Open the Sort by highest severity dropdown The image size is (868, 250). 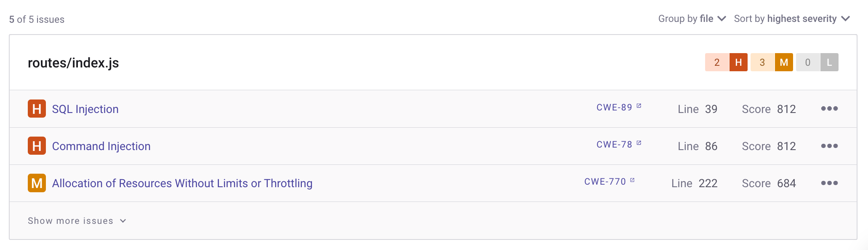[792, 19]
